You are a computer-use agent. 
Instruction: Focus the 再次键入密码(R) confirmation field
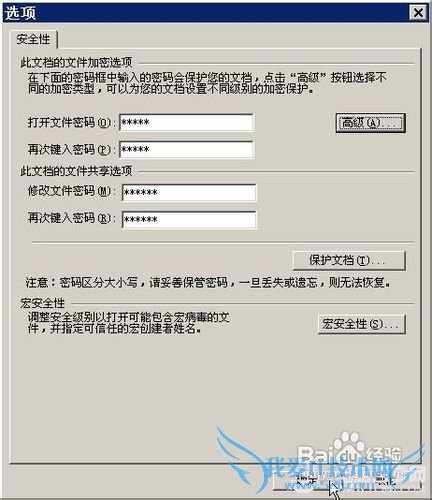point(189,220)
